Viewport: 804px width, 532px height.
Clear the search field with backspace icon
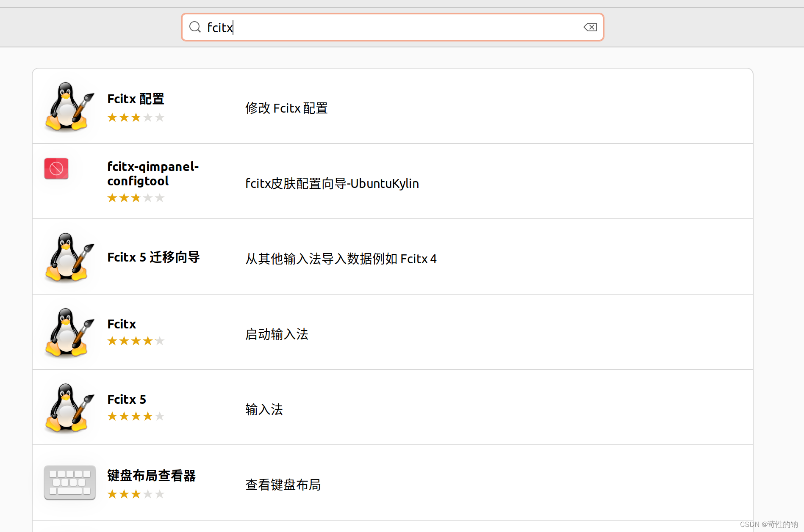[590, 27]
